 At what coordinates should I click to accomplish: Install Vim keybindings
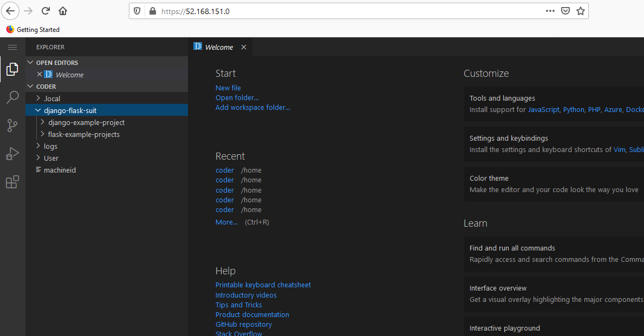pos(619,150)
